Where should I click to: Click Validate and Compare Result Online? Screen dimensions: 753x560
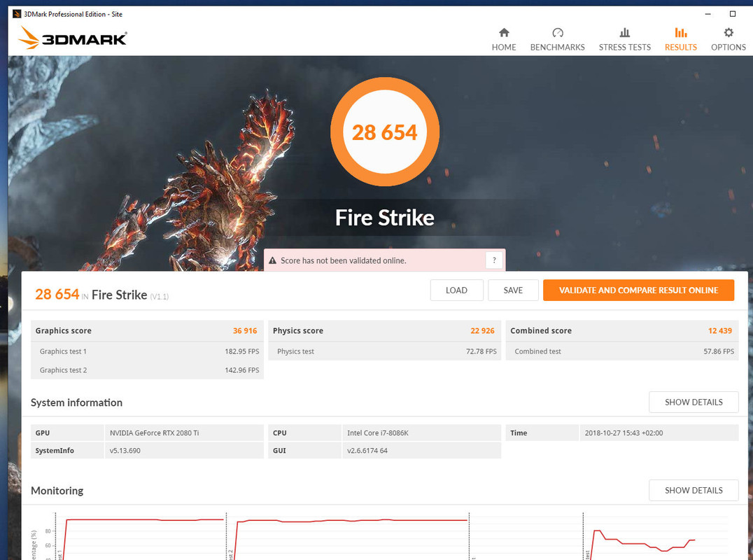(638, 290)
